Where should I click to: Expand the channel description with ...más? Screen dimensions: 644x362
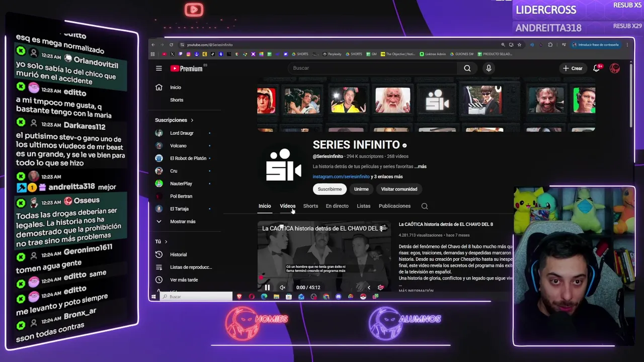420,166
